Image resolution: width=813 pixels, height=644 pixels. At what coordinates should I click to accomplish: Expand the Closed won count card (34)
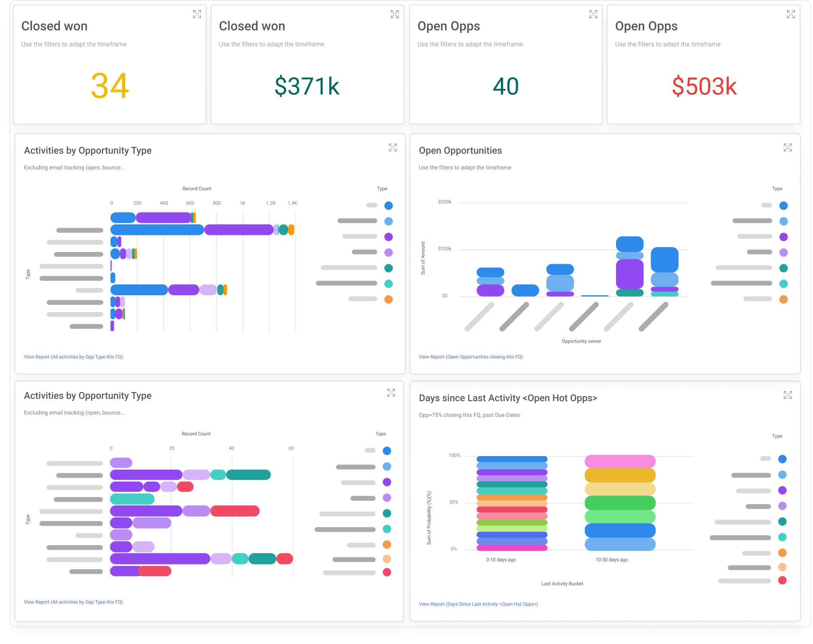point(197,14)
